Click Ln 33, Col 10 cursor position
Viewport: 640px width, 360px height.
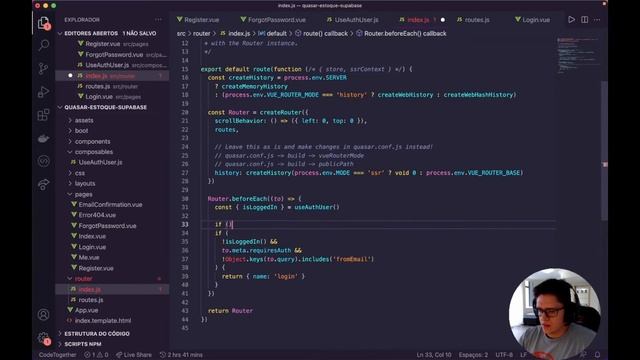click(434, 355)
